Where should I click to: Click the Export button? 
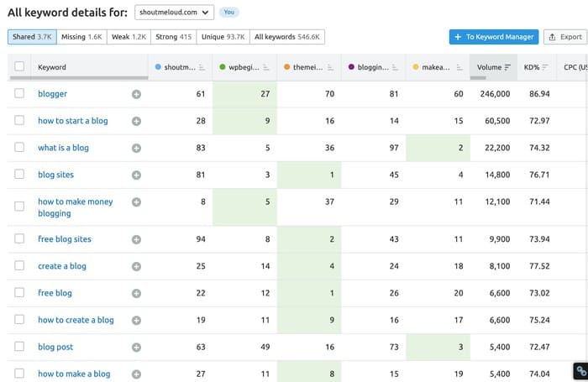pyautogui.click(x=565, y=37)
